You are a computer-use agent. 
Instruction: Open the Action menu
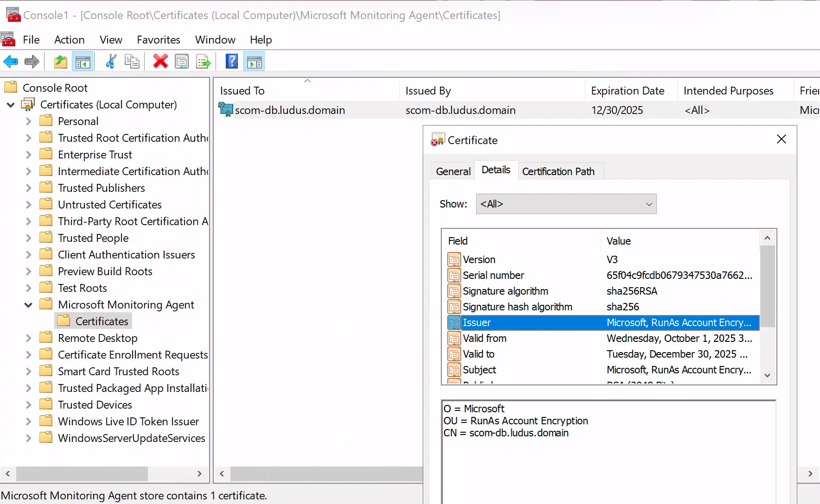[x=69, y=40]
